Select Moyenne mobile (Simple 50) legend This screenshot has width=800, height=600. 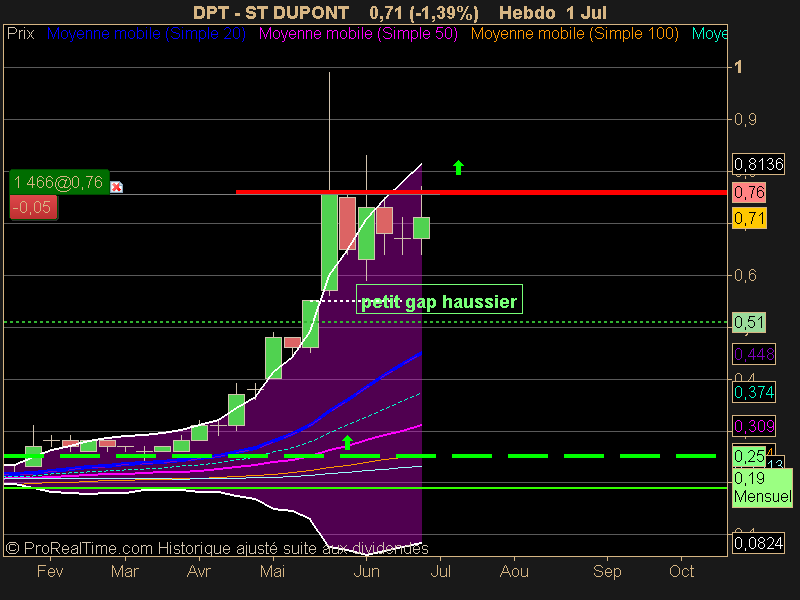tap(358, 34)
